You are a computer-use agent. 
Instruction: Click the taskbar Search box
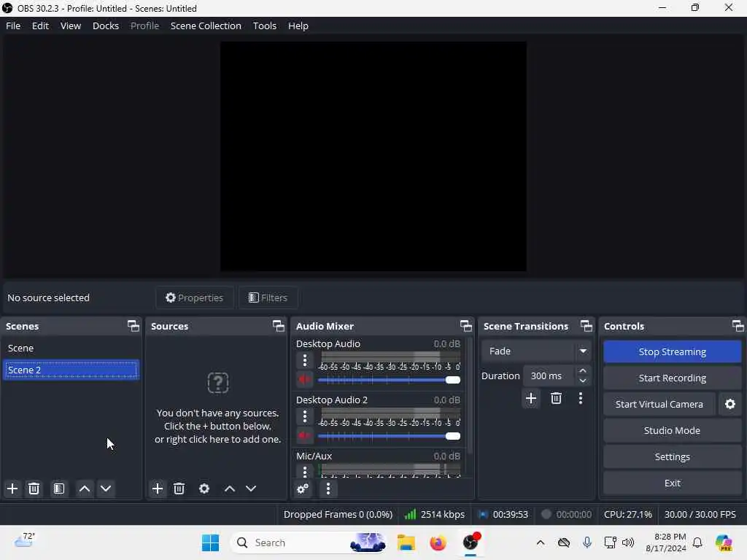pos(309,542)
